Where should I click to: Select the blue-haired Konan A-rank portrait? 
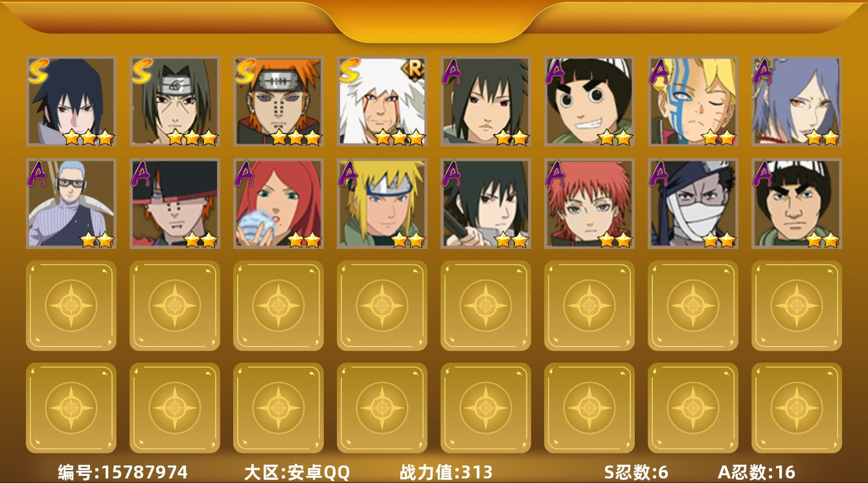click(x=797, y=101)
